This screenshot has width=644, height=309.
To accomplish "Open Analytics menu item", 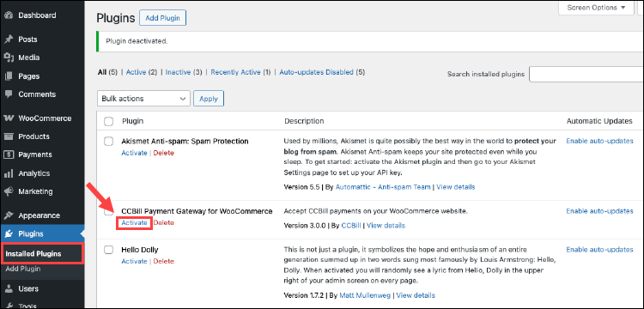I will (x=34, y=173).
